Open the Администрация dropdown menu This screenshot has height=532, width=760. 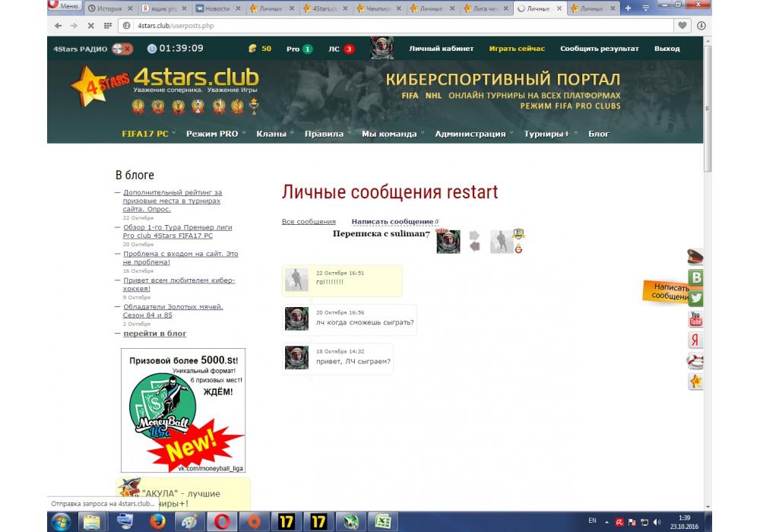point(473,134)
